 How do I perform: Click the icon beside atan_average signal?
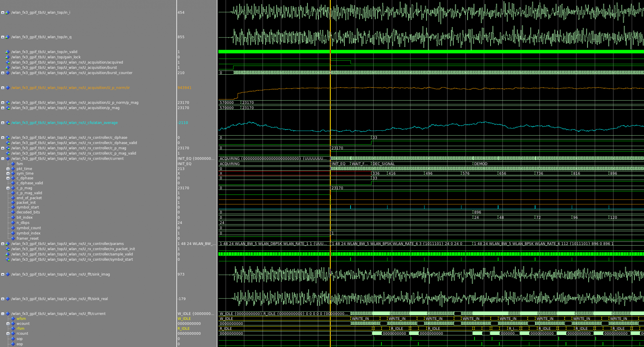8,123
